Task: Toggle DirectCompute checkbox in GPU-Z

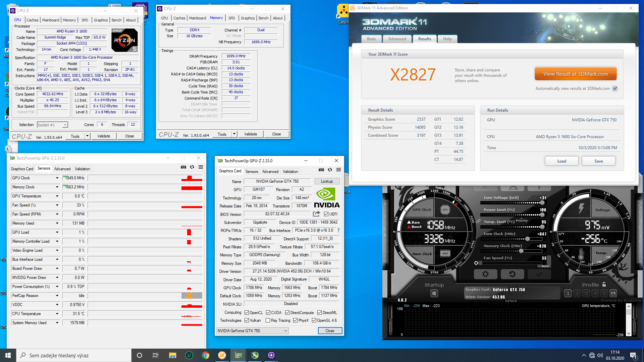Action: (287, 313)
